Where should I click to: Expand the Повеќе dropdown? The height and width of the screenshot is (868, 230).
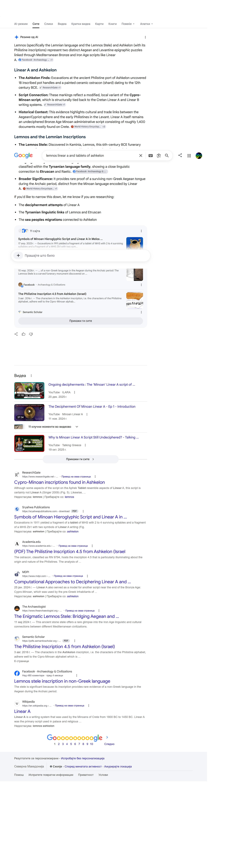128,24
